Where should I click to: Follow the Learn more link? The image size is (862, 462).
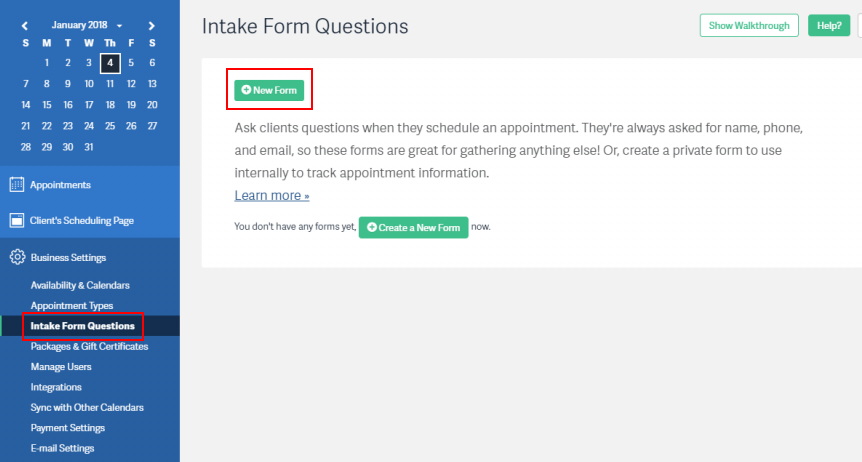[x=272, y=195]
